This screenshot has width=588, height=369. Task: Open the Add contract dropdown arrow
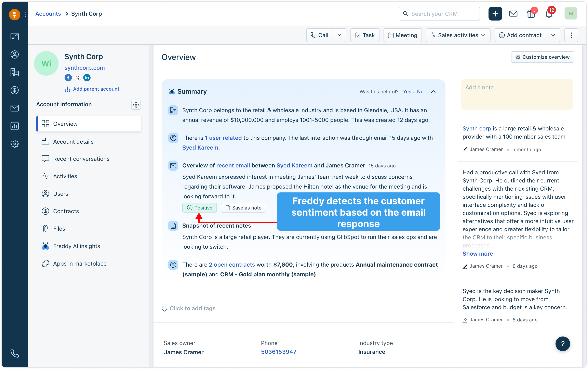(553, 35)
